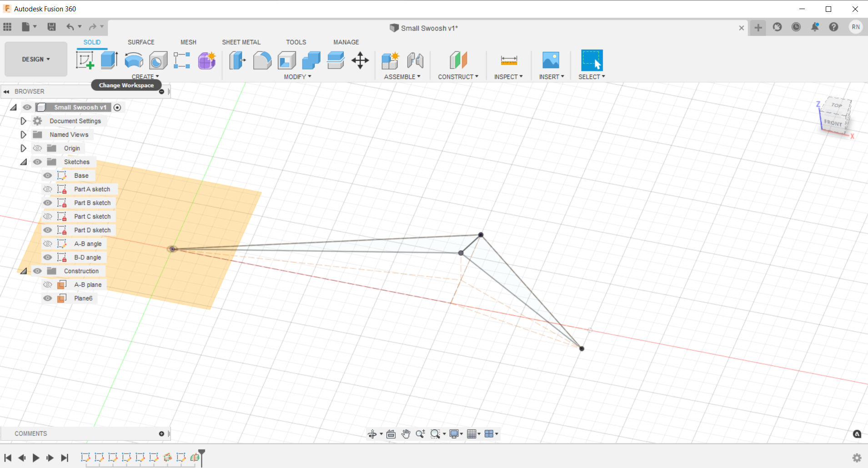Screen dimensions: 868x468
Task: Show the A-B plane
Action: 48,284
